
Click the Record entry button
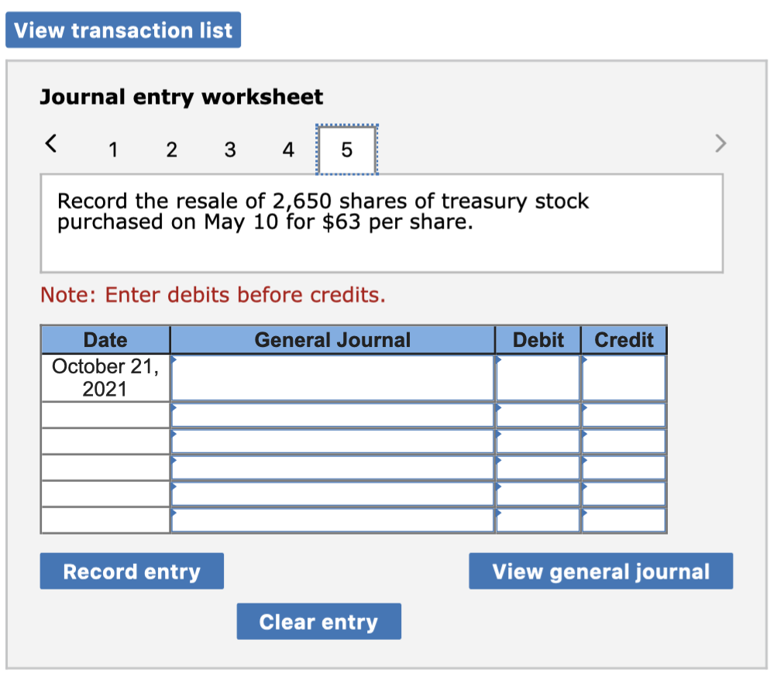click(x=131, y=571)
